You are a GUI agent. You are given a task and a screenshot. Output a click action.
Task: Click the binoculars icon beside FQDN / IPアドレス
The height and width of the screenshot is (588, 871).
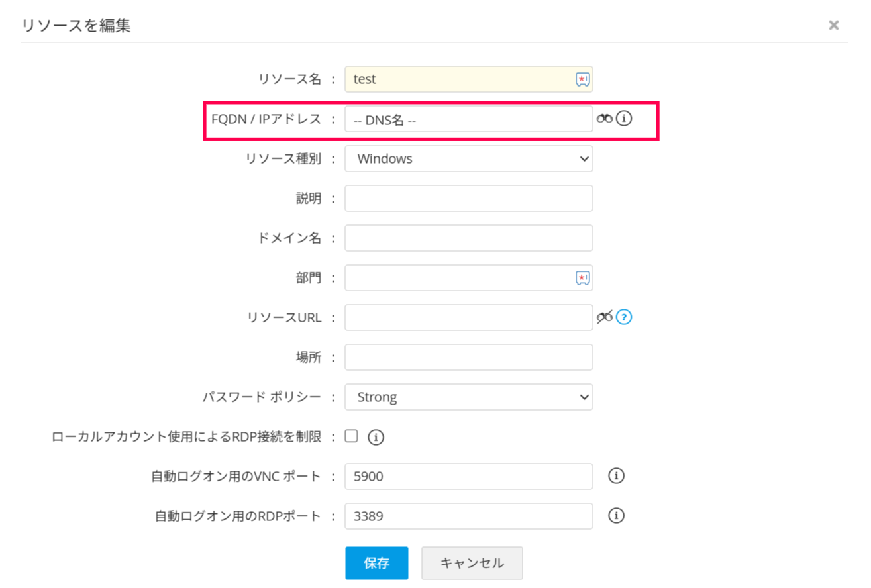[x=604, y=119]
